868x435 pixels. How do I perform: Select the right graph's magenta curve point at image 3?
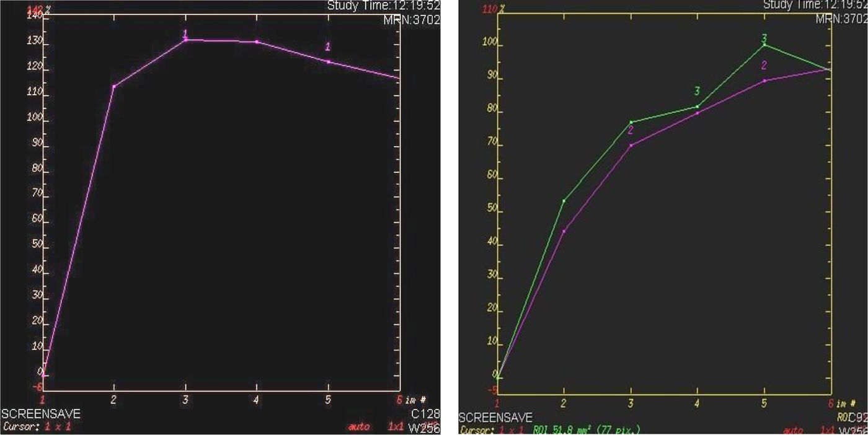(x=631, y=145)
